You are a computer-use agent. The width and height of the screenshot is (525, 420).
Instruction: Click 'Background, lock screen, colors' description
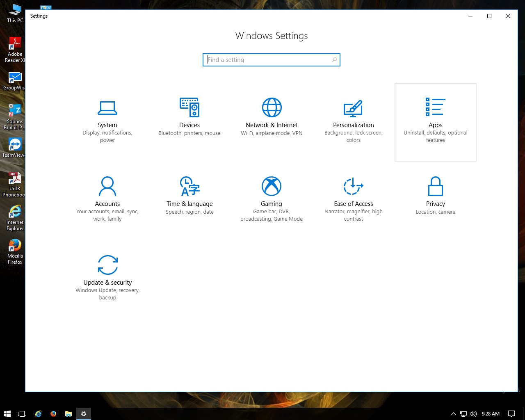point(353,137)
